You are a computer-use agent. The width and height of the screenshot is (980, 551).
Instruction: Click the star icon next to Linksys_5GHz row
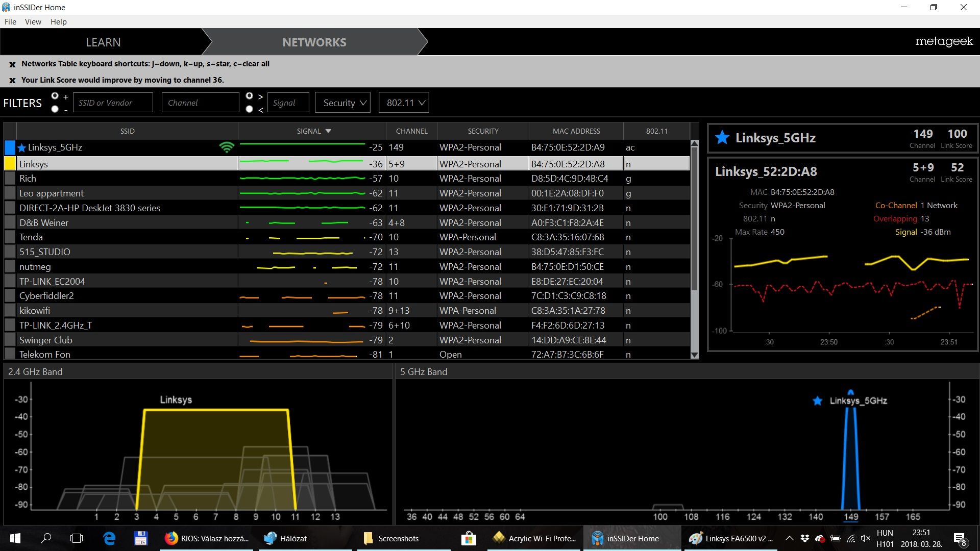pyautogui.click(x=21, y=148)
